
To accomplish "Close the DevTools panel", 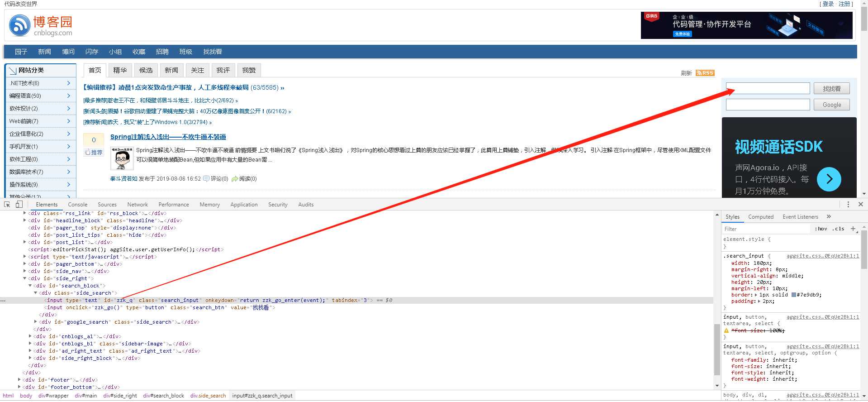I will 861,205.
